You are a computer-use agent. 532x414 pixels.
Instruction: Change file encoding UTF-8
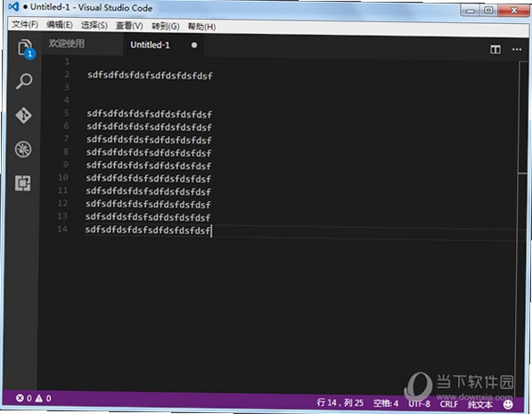pyautogui.click(x=419, y=403)
